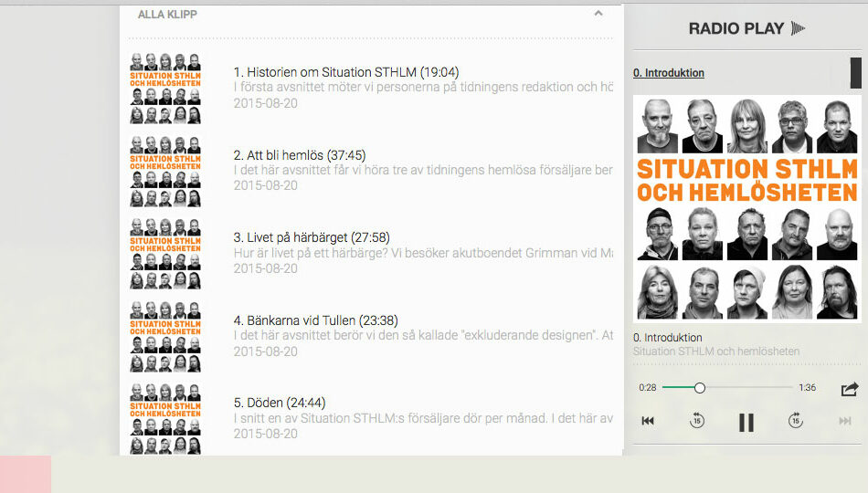868x493 pixels.
Task: Open the share icon in player
Action: tap(849, 389)
